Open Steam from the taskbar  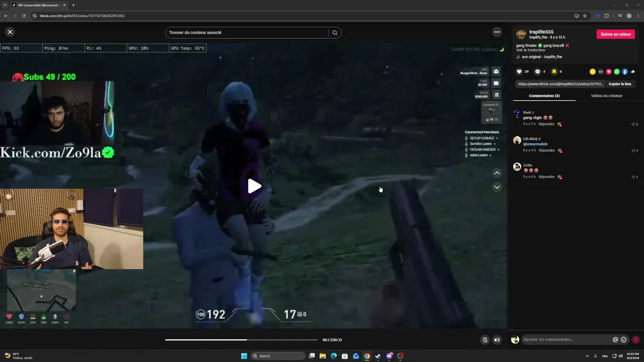pos(378,356)
